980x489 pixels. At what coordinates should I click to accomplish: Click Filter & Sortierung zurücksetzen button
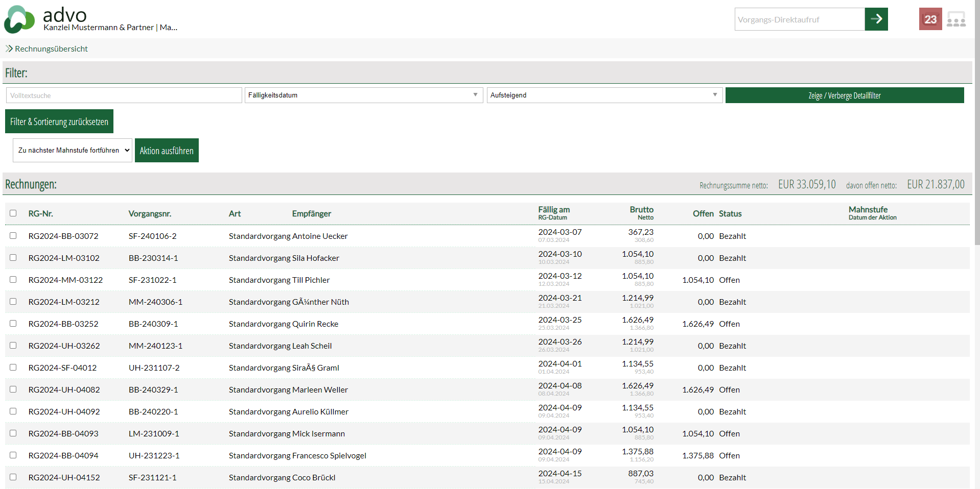coord(59,121)
